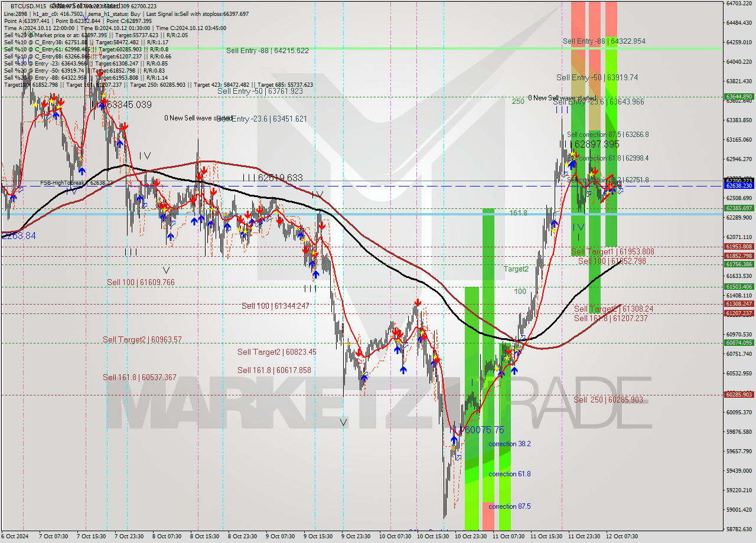The image size is (756, 543).
Task: Click 'Sell Entry -23.6 | 63451.621' label
Action: tap(262, 119)
